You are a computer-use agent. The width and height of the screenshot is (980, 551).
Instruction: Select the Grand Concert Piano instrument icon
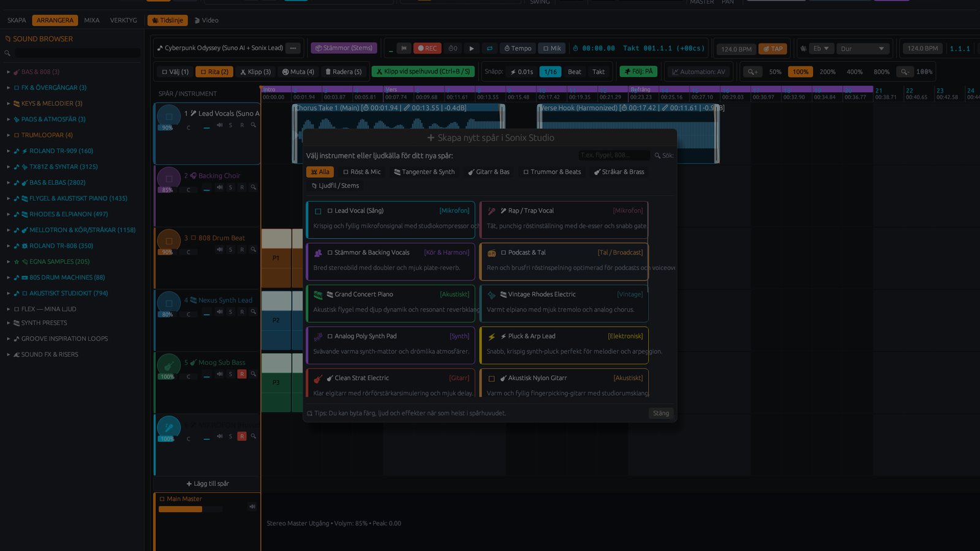pyautogui.click(x=318, y=294)
